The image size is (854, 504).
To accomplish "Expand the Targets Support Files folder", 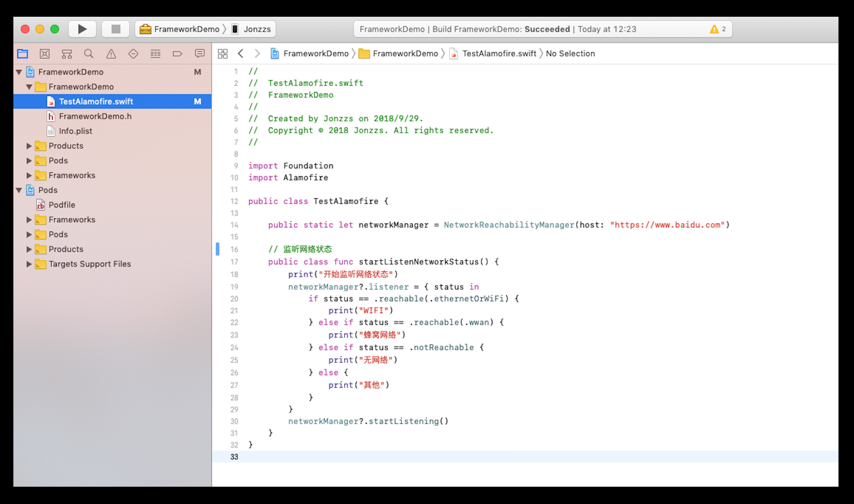I will point(29,264).
